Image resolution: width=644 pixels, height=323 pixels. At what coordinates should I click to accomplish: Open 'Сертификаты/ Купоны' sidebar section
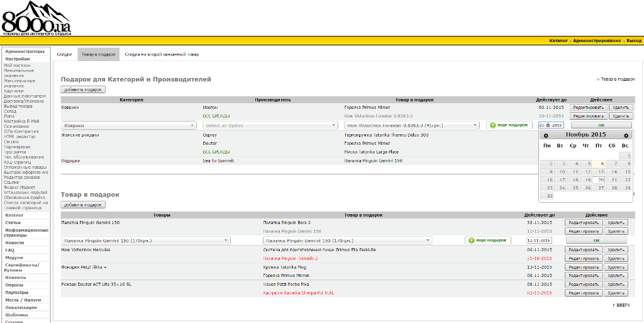[x=22, y=268]
